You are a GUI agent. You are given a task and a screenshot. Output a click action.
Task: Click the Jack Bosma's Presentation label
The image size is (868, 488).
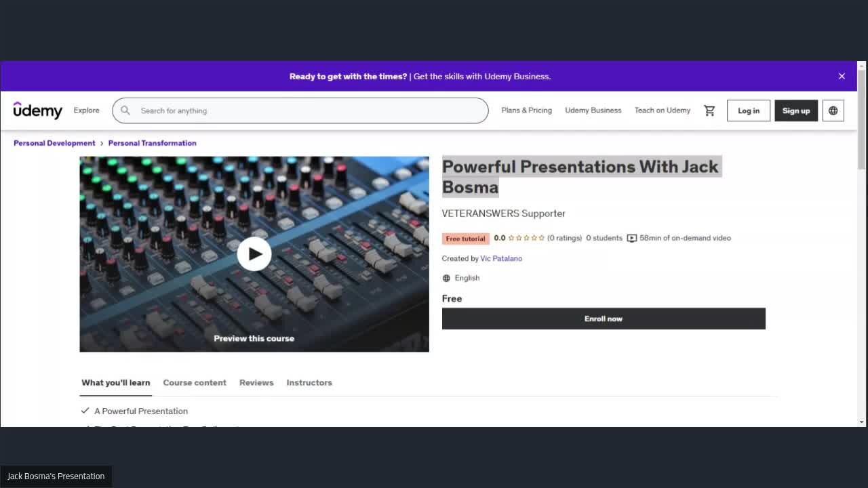[x=56, y=476]
